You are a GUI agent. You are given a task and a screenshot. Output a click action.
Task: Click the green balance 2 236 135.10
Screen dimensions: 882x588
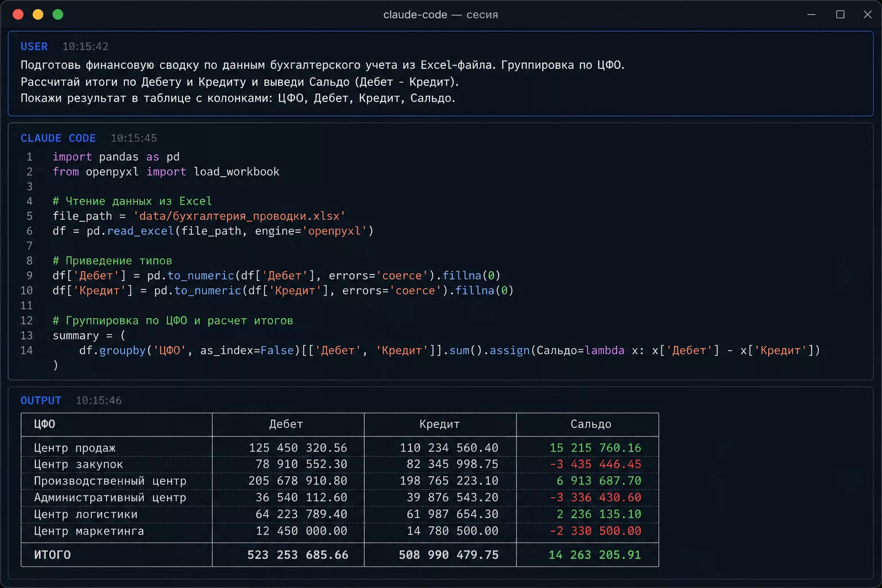[x=599, y=514]
